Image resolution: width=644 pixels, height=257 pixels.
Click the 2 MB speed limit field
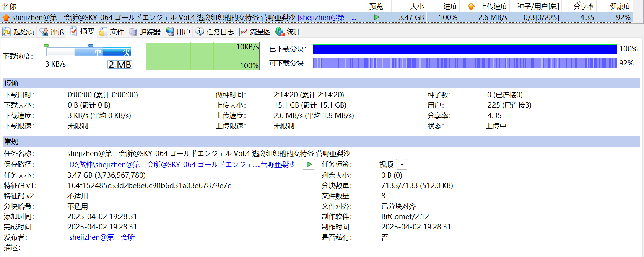pyautogui.click(x=120, y=64)
